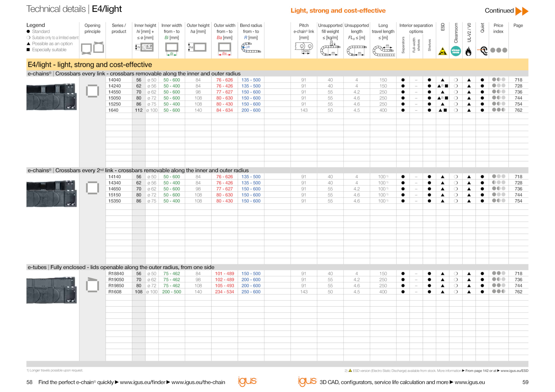Screen dimensions: 555x392
Task: Select series number 14340
Action: 115,183
